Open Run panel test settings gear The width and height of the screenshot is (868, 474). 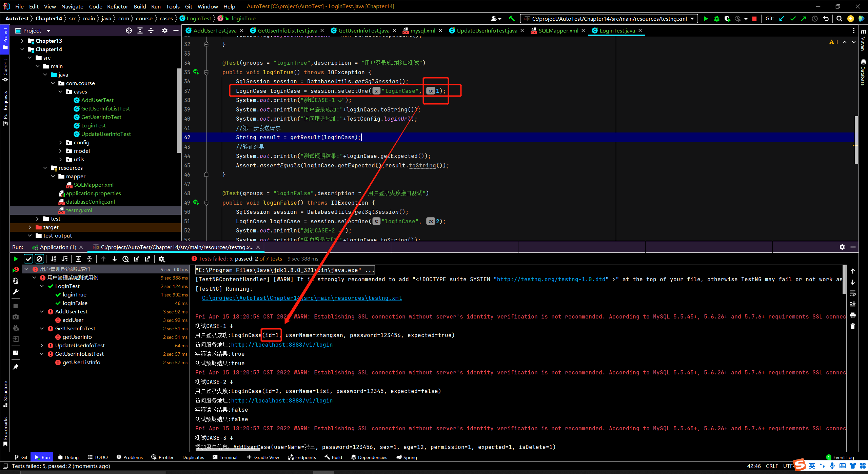(162, 259)
